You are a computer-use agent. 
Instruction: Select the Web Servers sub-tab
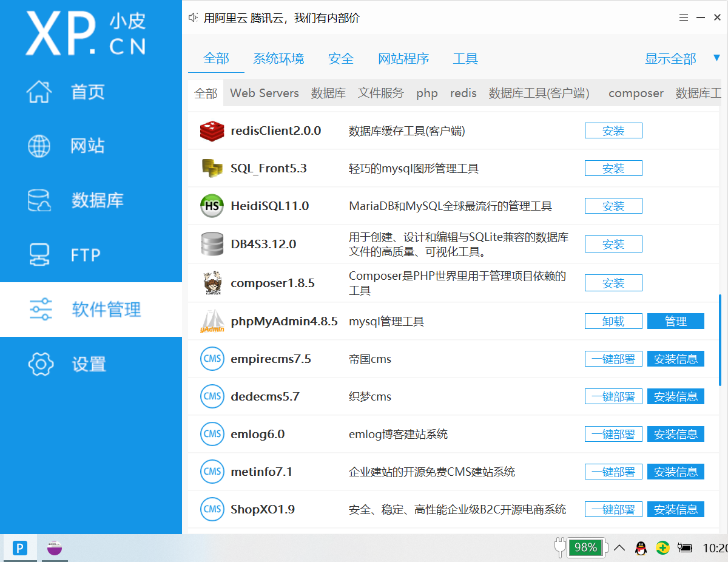point(265,93)
